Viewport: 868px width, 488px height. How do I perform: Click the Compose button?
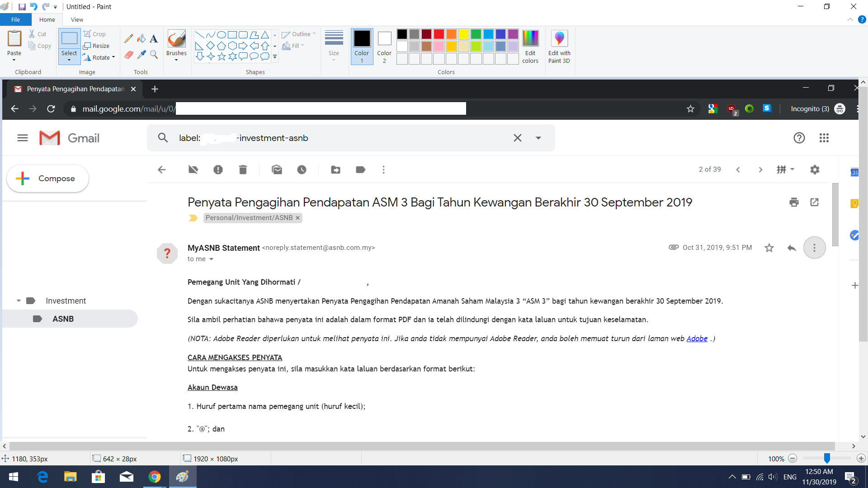pos(48,178)
